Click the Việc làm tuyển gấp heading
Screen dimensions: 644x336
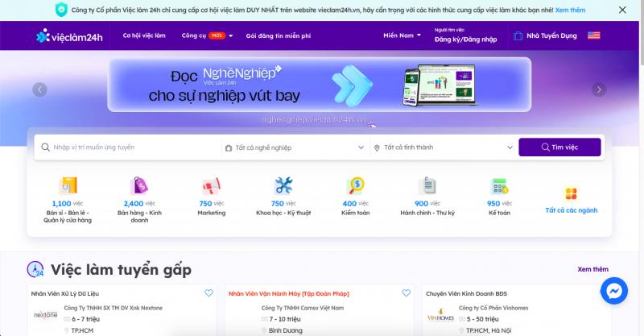[x=122, y=270]
